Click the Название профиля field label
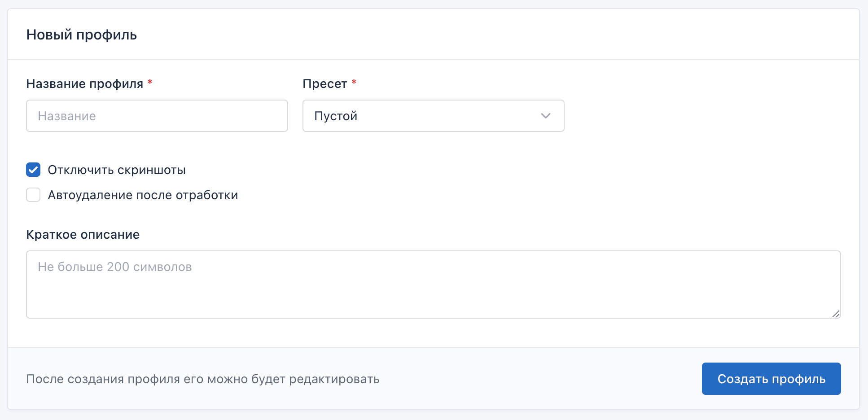The height and width of the screenshot is (420, 868). pyautogui.click(x=84, y=84)
